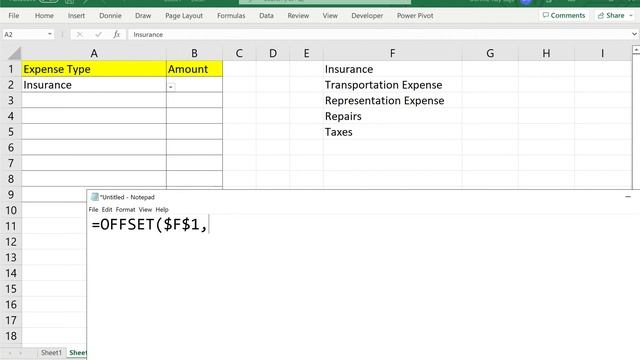This screenshot has width=640, height=360.
Task: Select row 14 header
Action: [11, 273]
